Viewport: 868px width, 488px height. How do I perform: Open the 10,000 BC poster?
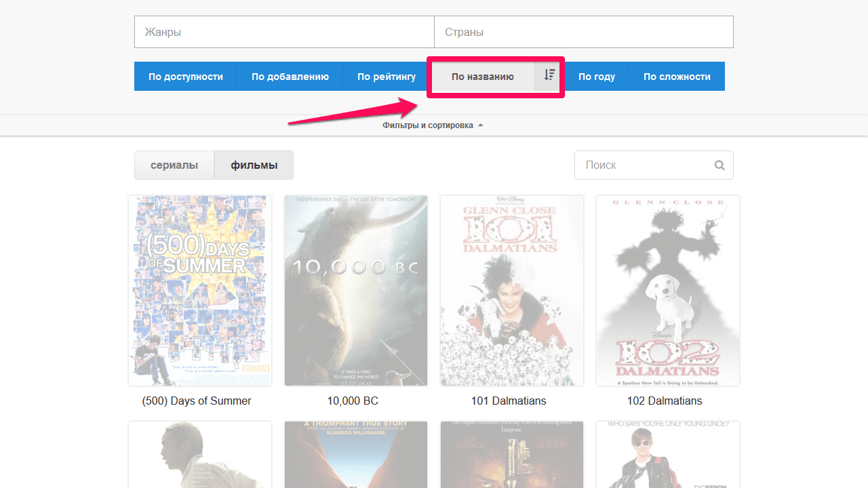[x=356, y=291]
